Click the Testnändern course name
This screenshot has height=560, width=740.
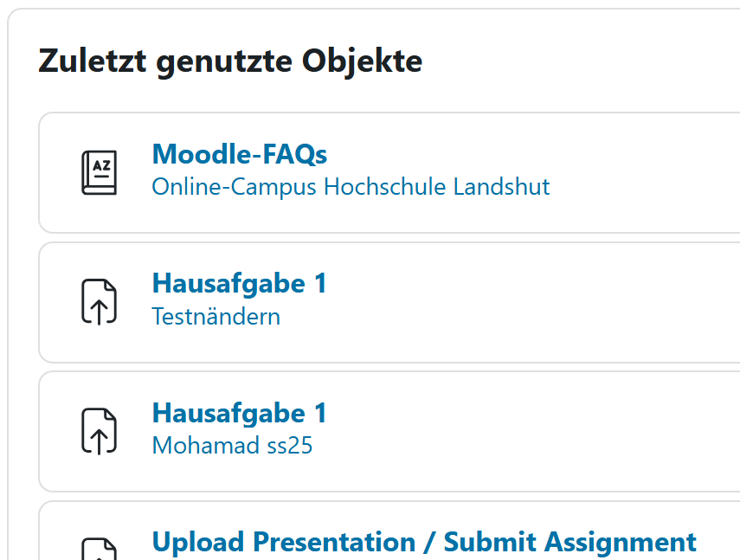pos(216,316)
